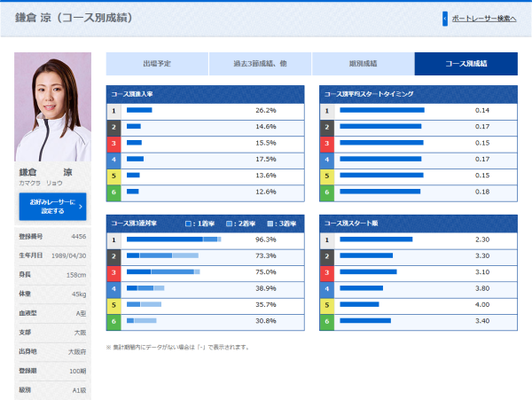Screen dimensions: 532x400
Task: Click the 26.2% entry rate value
Action: point(266,111)
